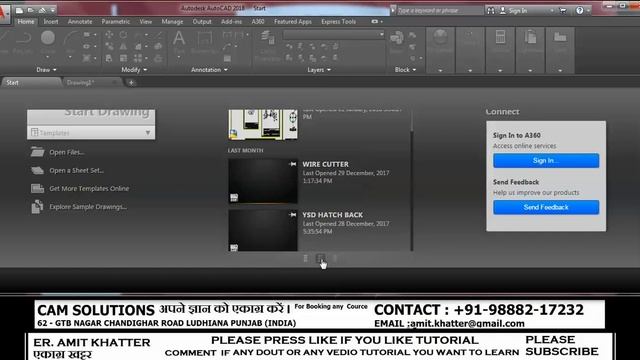Screen dimensions: 640x360
Task: Expand the Annotation panel
Action: (x=209, y=70)
